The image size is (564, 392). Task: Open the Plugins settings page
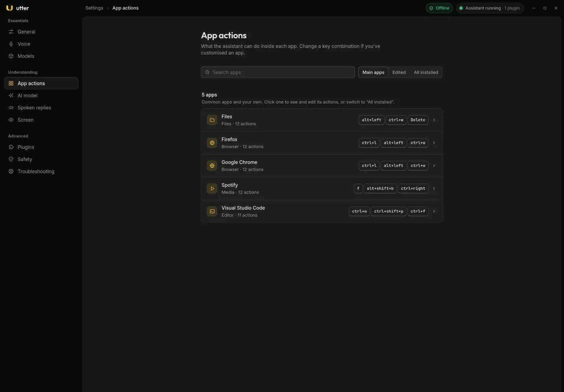(41, 147)
